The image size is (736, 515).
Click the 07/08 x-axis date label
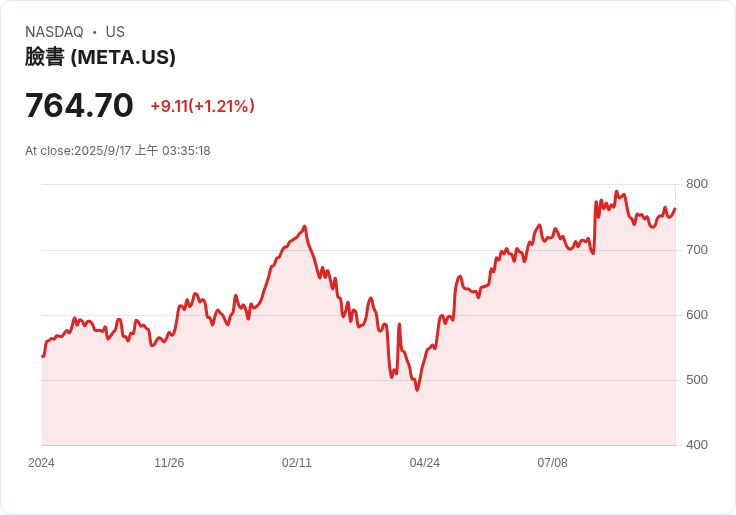pyautogui.click(x=552, y=463)
